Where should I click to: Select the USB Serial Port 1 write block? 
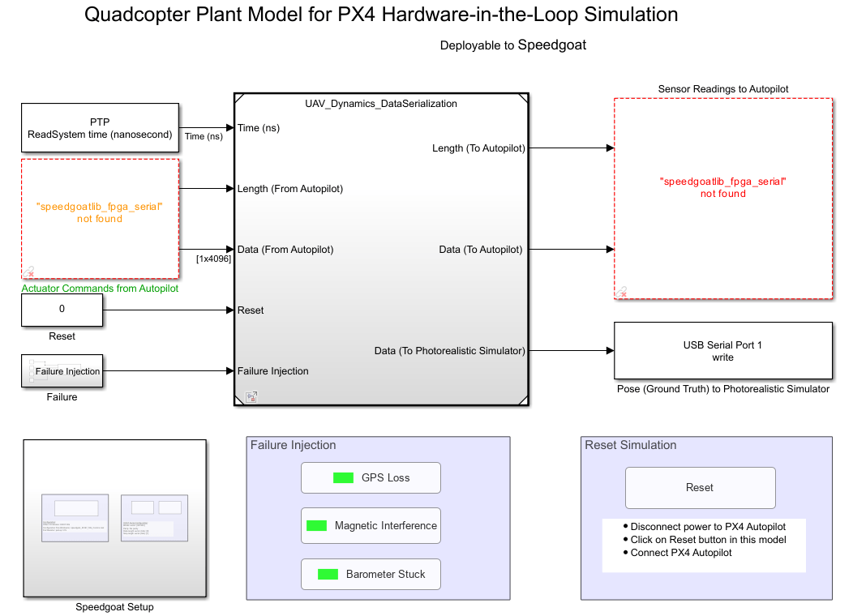point(723,350)
